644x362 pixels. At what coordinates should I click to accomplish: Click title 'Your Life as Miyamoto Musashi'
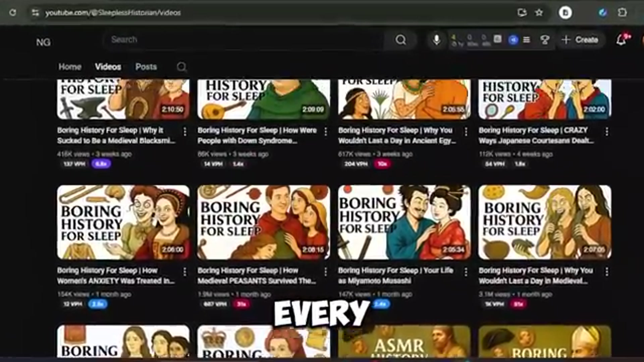[x=396, y=275]
